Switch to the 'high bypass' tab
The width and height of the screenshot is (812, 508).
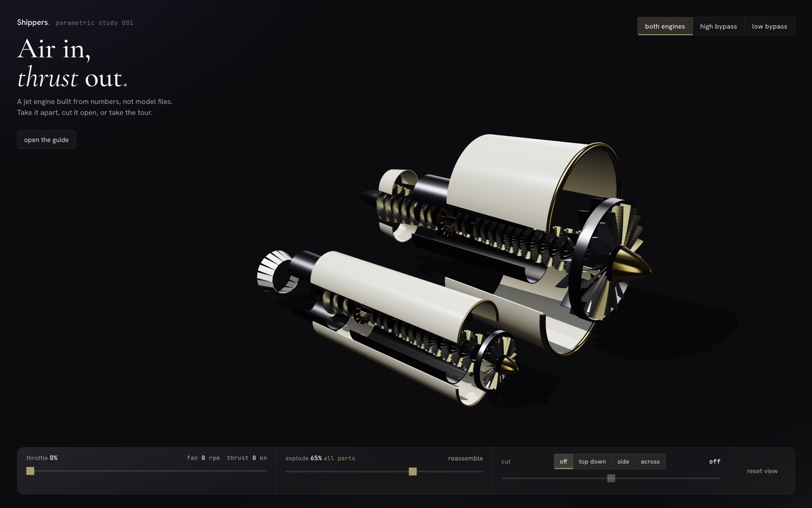(718, 26)
